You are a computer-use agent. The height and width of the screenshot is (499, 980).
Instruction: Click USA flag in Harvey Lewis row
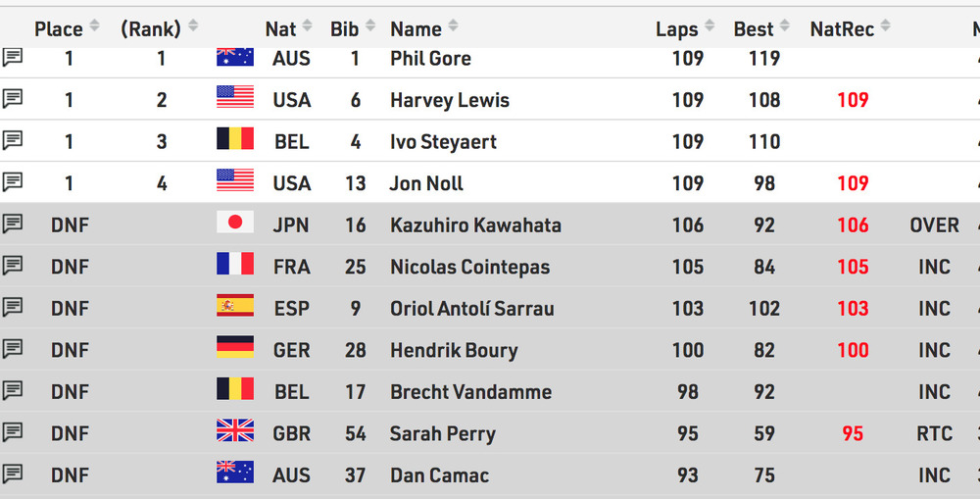tap(235, 98)
